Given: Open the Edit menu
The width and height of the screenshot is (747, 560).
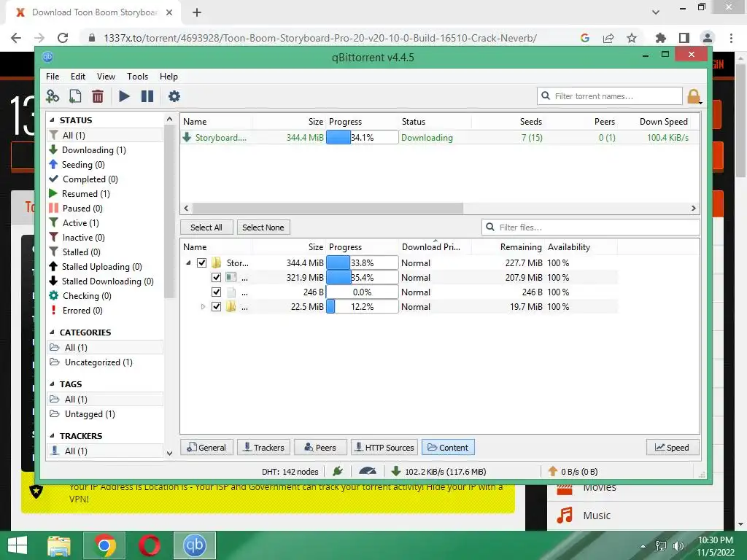Looking at the screenshot, I should coord(78,76).
